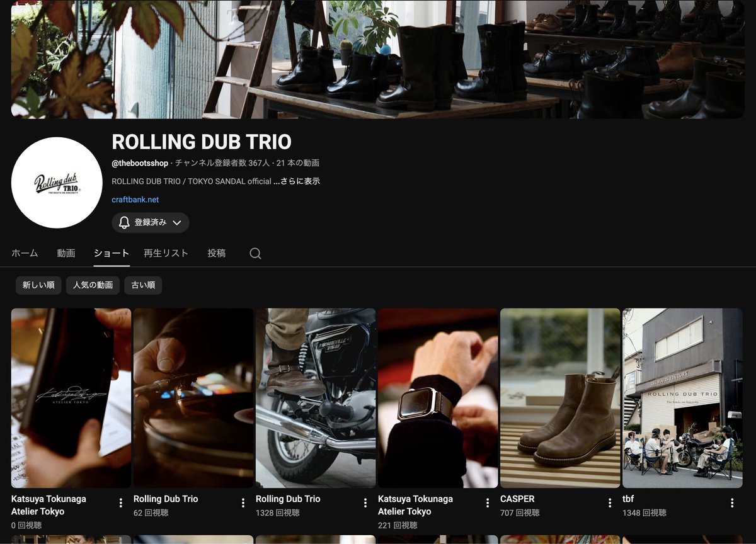Open the craftbank.net link
Viewport: 756px width, 544px height.
[x=135, y=200]
